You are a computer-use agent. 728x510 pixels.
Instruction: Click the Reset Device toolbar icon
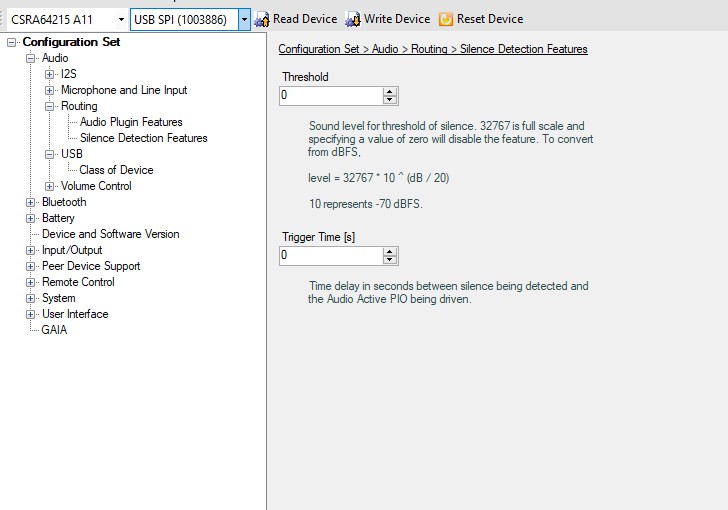[x=446, y=19]
